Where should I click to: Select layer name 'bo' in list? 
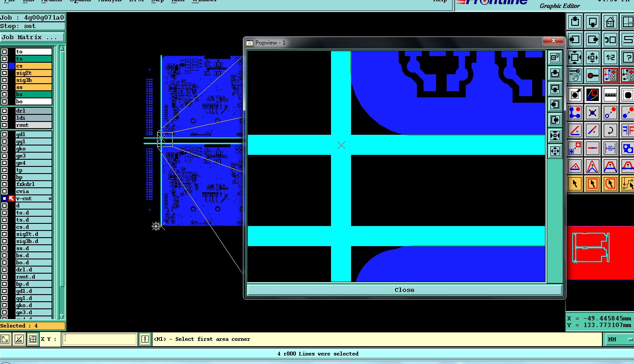[x=34, y=101]
